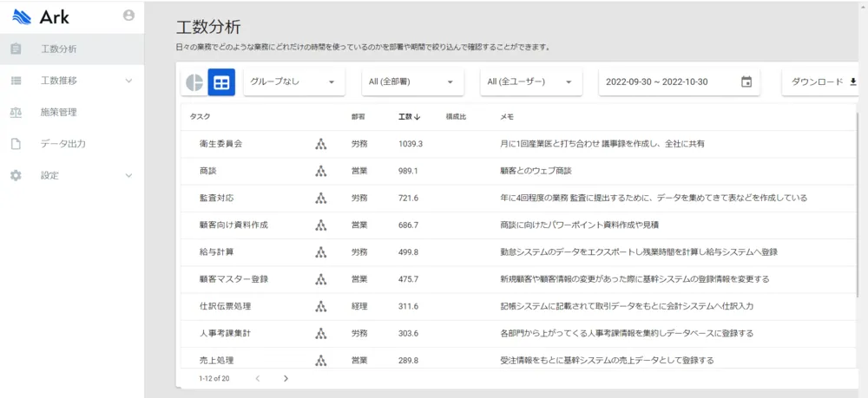Click hierarchy icon for 衛生委員会 row
This screenshot has height=398, width=868.
tap(320, 144)
